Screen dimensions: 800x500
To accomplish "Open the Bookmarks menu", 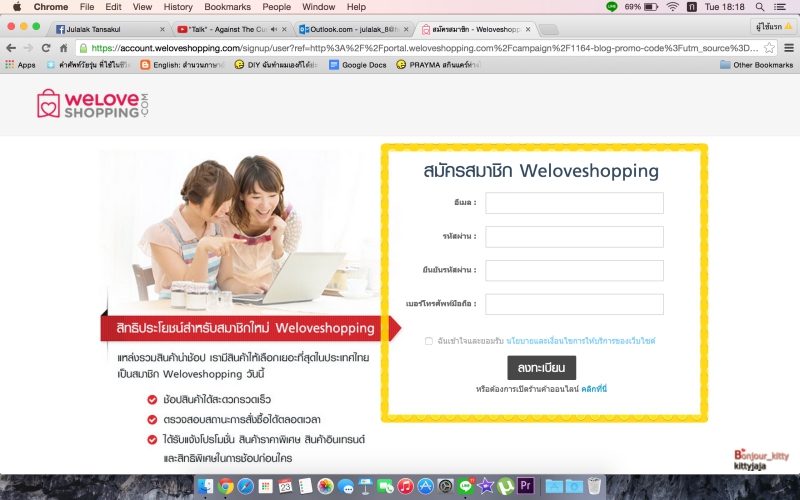I will [x=228, y=7].
